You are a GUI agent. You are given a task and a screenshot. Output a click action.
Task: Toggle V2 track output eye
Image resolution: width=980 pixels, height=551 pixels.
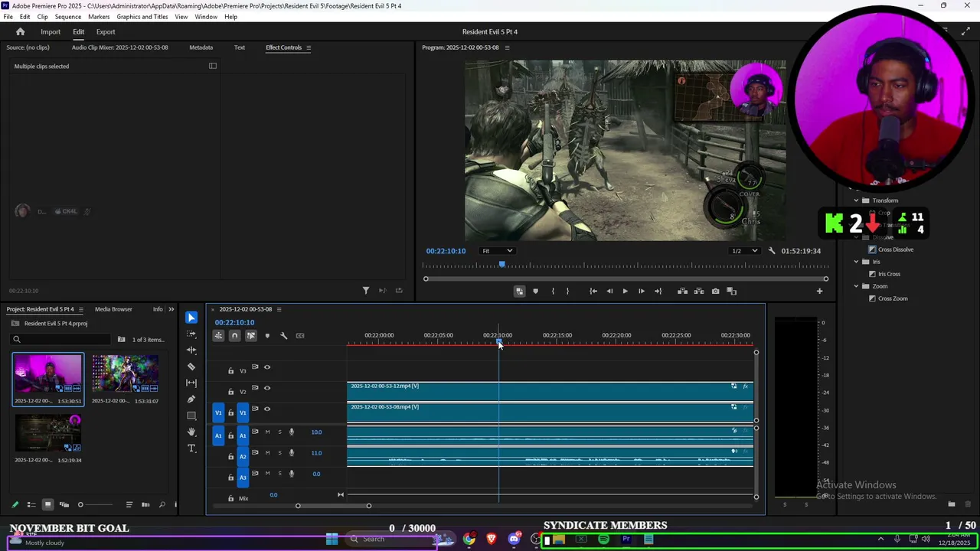[x=267, y=388]
